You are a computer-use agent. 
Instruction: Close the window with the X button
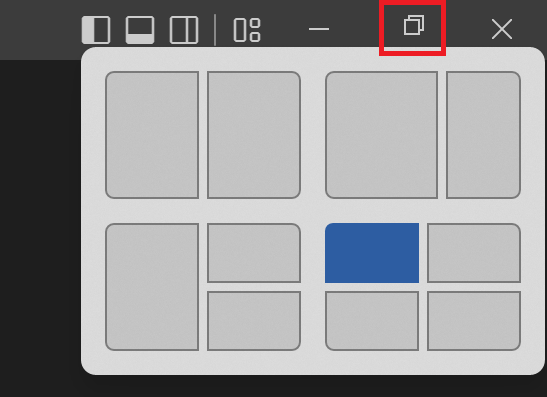(502, 29)
